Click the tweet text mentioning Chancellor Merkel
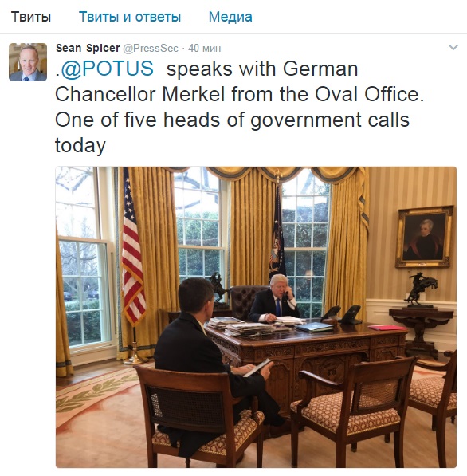This screenshot has width=467, height=476. (239, 107)
